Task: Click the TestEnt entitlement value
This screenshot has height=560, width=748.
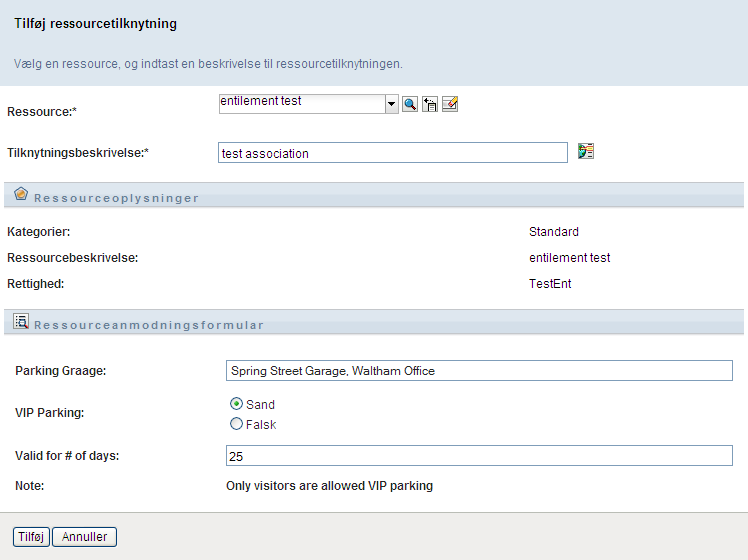Action: pos(550,284)
